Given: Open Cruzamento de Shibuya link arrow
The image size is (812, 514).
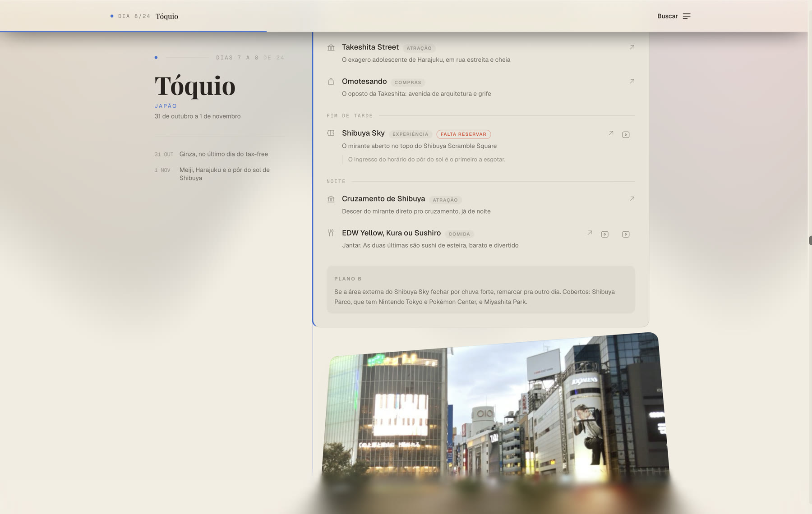Looking at the screenshot, I should click(632, 199).
